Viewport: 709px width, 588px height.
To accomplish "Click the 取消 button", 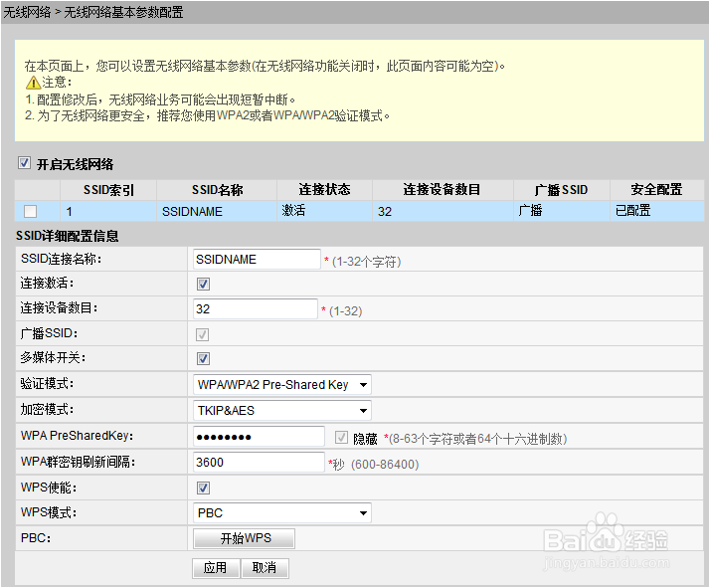I will pyautogui.click(x=265, y=568).
